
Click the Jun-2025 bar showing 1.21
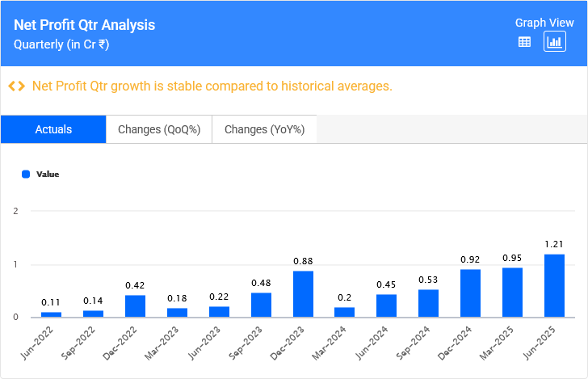tap(554, 285)
